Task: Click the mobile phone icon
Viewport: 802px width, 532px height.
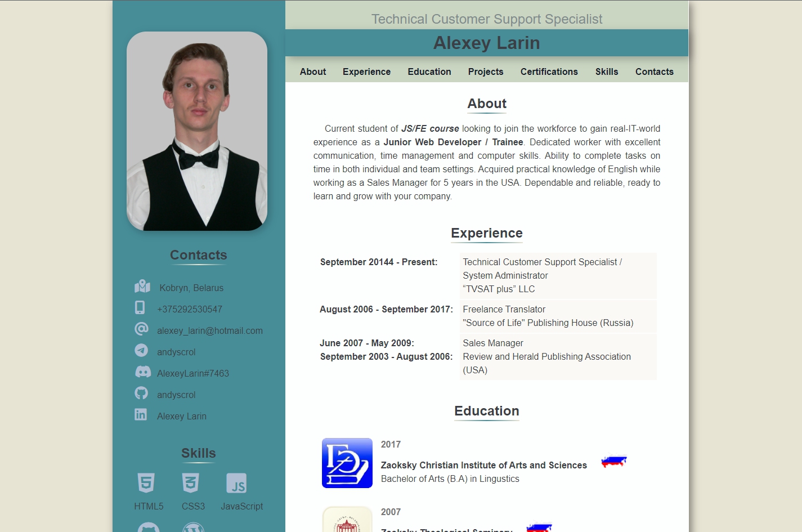Action: (x=140, y=307)
